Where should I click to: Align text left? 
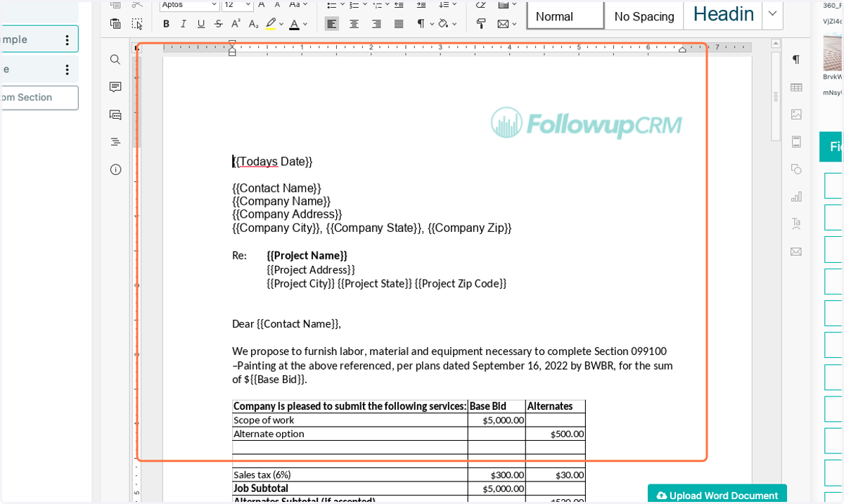[332, 24]
